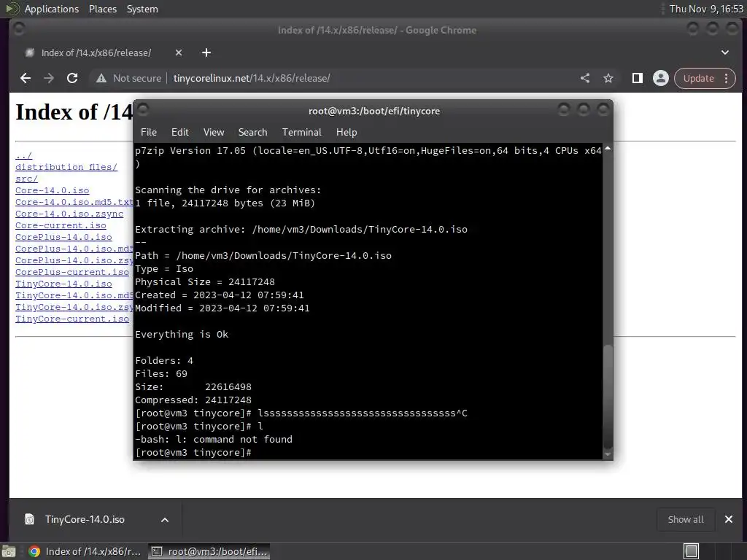The width and height of the screenshot is (747, 560).
Task: Open a new Chrome tab
Action: click(x=206, y=52)
